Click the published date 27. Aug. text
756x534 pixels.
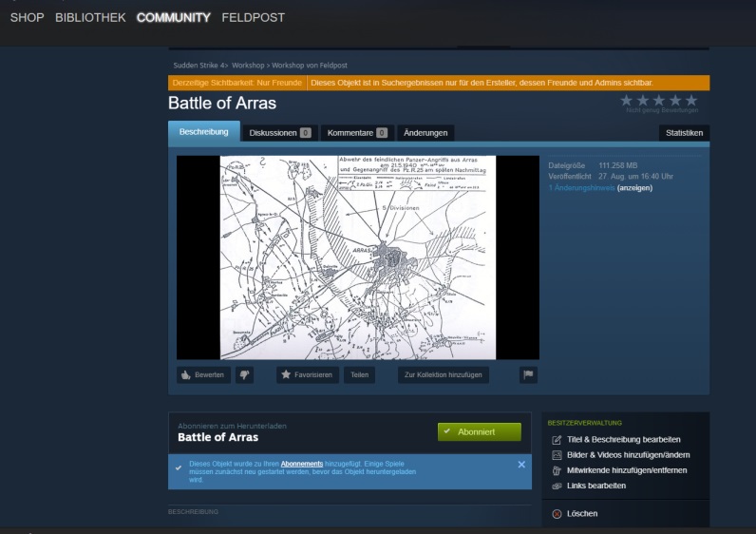(636, 177)
